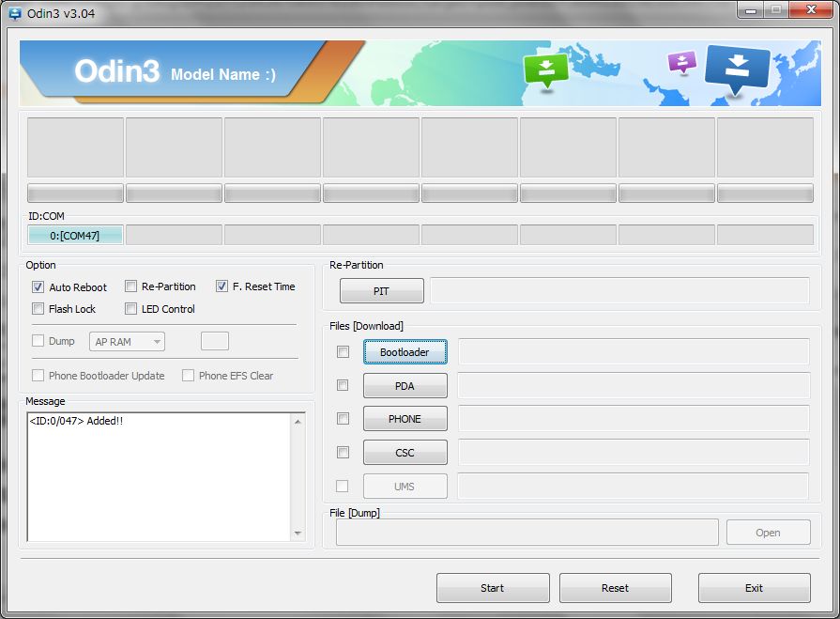Click the green download bubble in banner
The width and height of the screenshot is (840, 619).
[546, 70]
